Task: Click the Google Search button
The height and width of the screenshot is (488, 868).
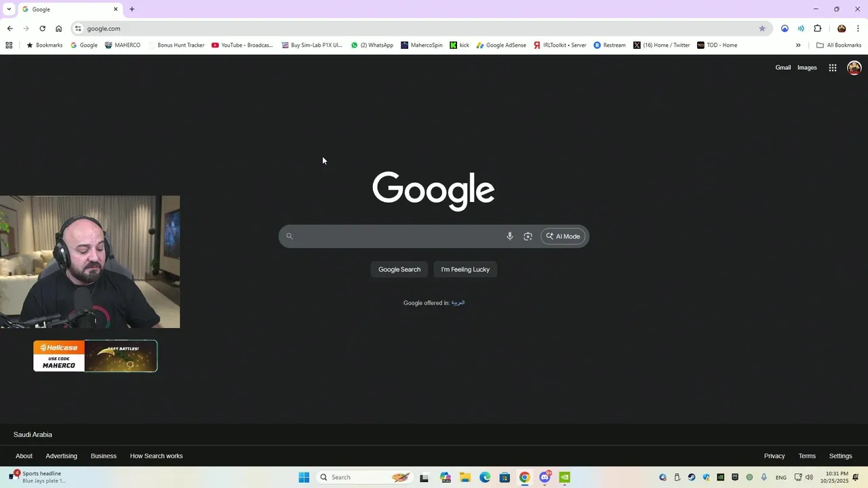Action: click(x=399, y=270)
